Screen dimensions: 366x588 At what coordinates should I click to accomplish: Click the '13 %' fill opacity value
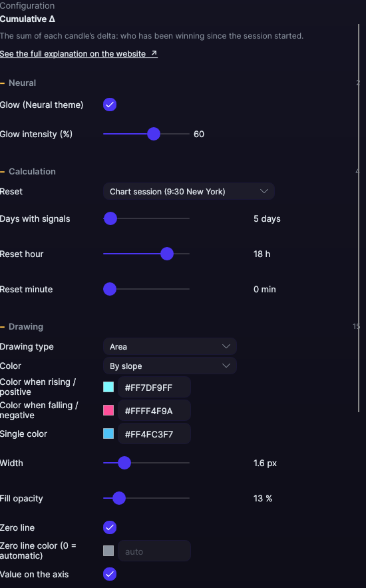pos(263,498)
